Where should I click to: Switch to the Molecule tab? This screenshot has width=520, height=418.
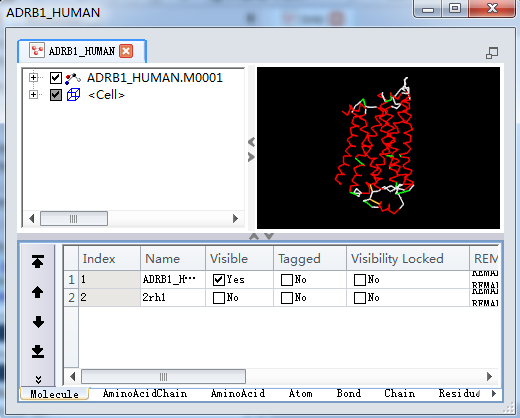[x=55, y=394]
